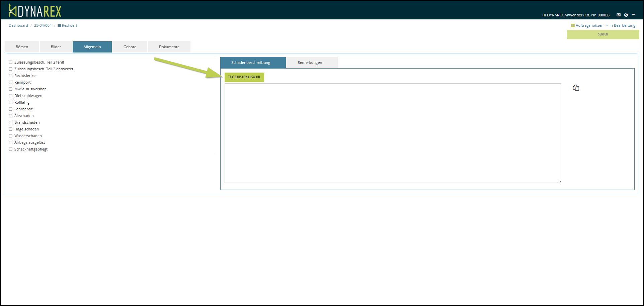Select the Bemerkungen tab
The image size is (644, 306).
click(310, 63)
